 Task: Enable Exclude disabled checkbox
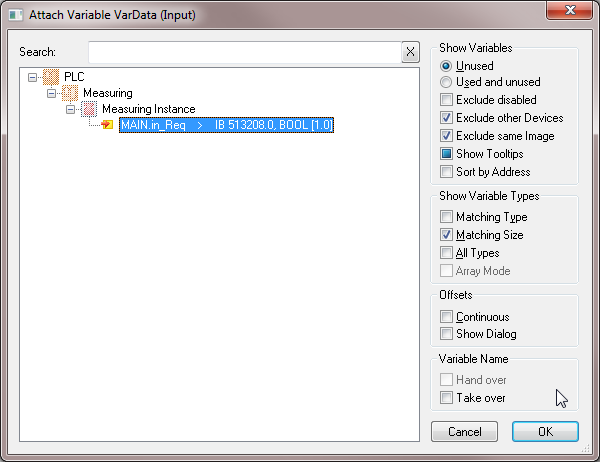tap(446, 100)
